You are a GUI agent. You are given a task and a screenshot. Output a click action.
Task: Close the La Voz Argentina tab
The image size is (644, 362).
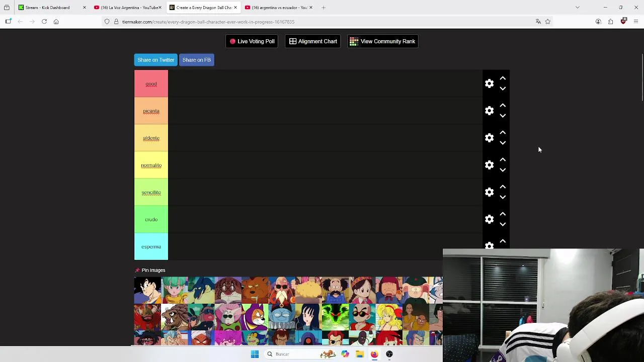pyautogui.click(x=160, y=8)
